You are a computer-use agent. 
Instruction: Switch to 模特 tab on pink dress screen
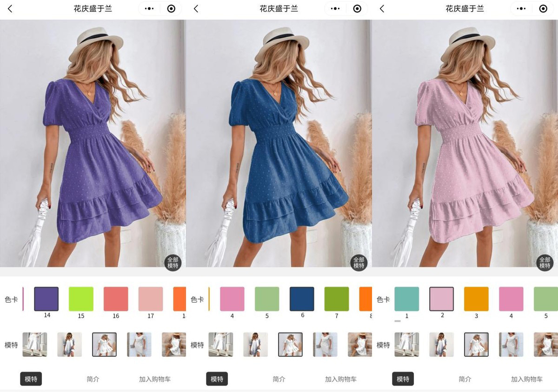coord(403,379)
